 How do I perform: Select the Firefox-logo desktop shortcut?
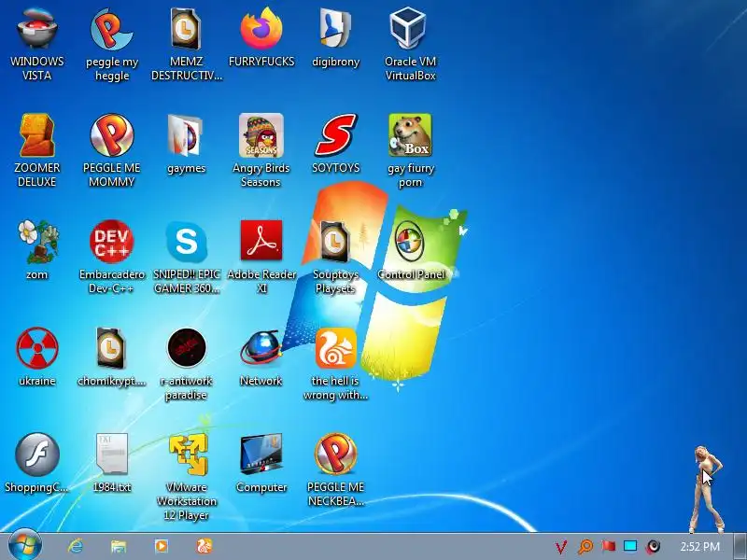(261, 30)
